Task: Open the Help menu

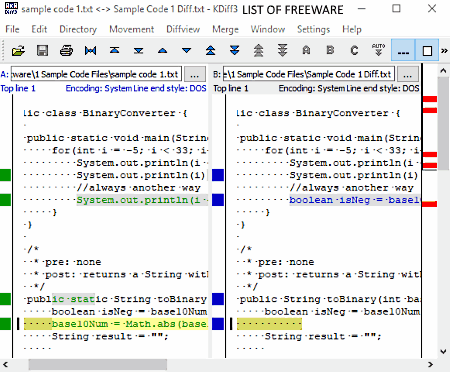Action: [352, 29]
